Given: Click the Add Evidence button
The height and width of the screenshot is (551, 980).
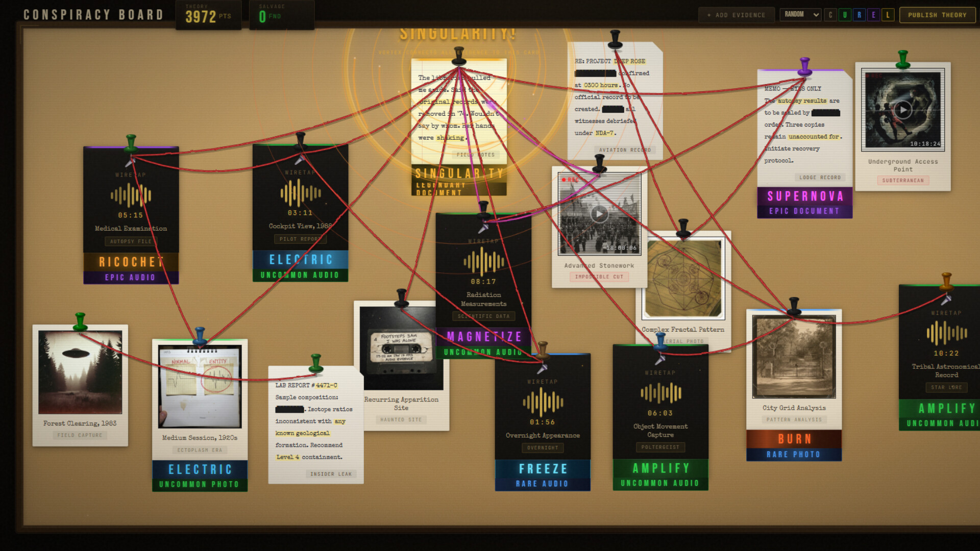Looking at the screenshot, I should (x=737, y=15).
